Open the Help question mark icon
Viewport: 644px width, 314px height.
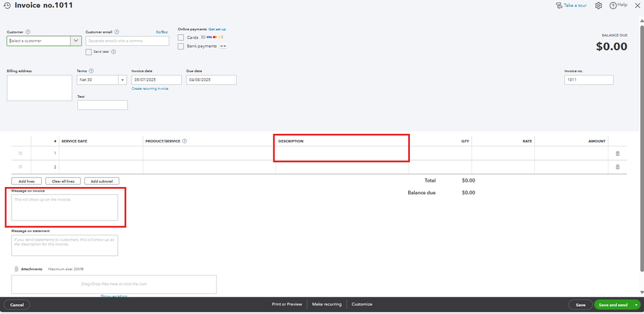point(613,5)
